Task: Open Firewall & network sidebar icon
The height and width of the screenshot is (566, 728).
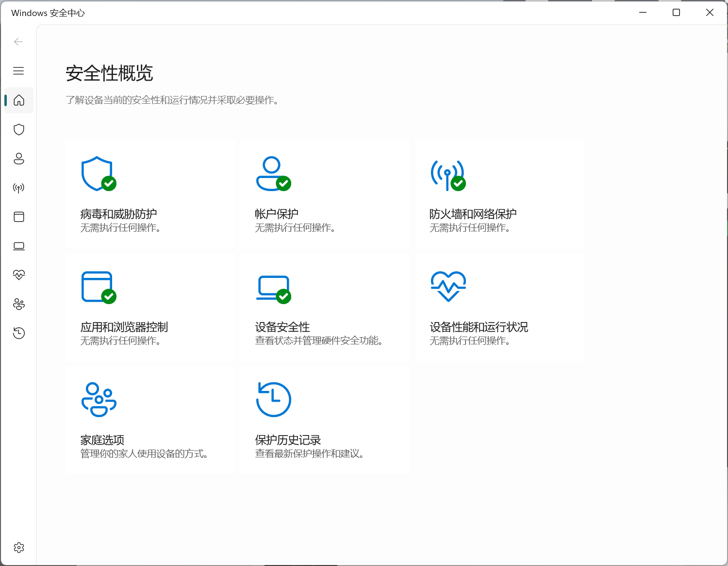Action: [x=19, y=188]
